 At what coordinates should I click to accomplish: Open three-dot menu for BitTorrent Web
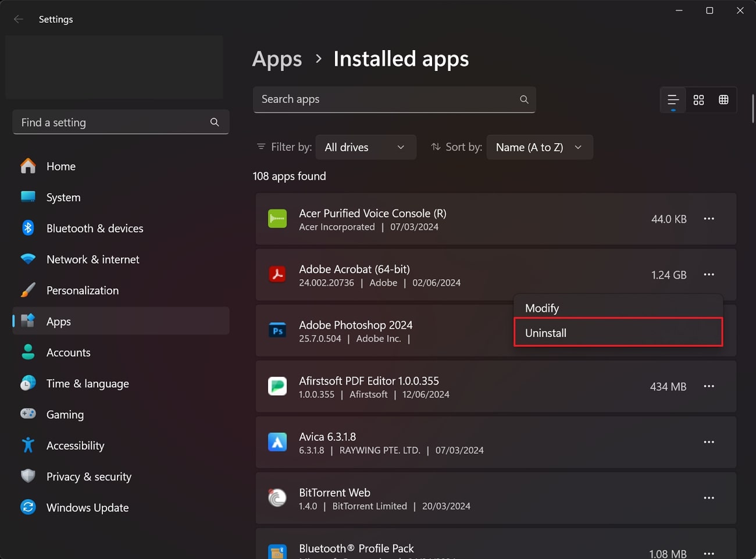pos(709,498)
